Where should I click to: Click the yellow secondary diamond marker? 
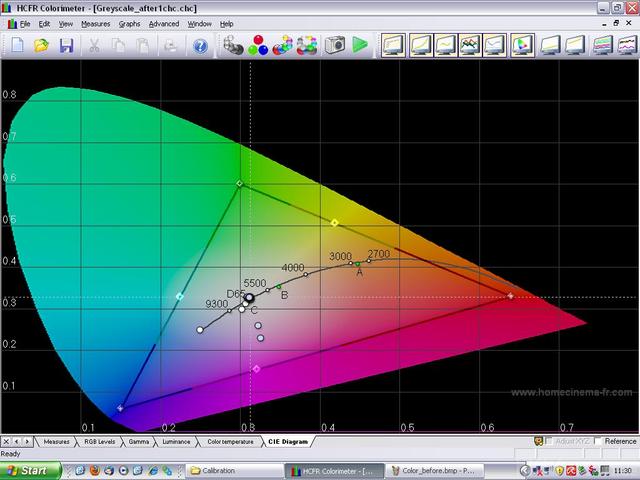point(334,222)
